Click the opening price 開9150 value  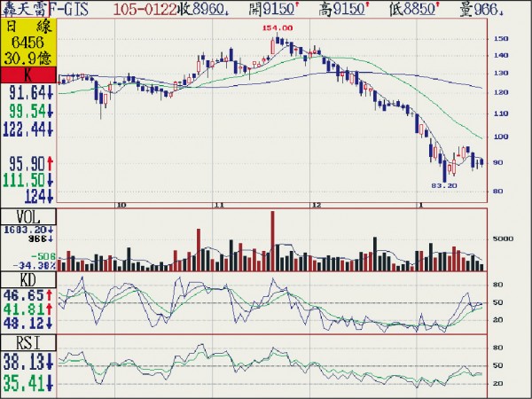tap(277, 9)
